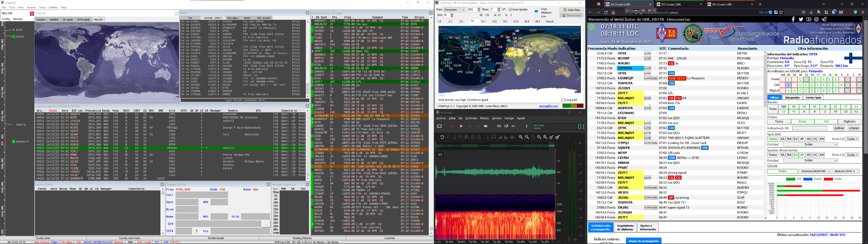Bookmark this page with star icon
Viewport: 868px width, 244px height.
pyautogui.click(x=781, y=12)
